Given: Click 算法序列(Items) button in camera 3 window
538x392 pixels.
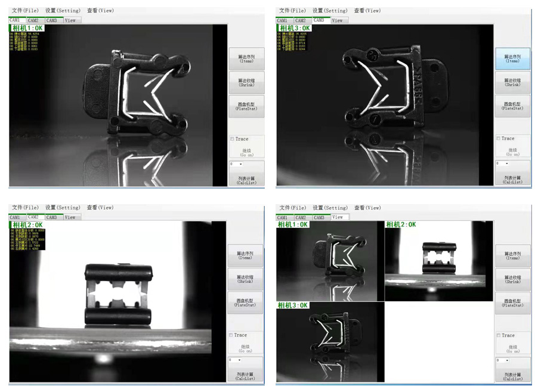Looking at the screenshot, I should [x=512, y=58].
